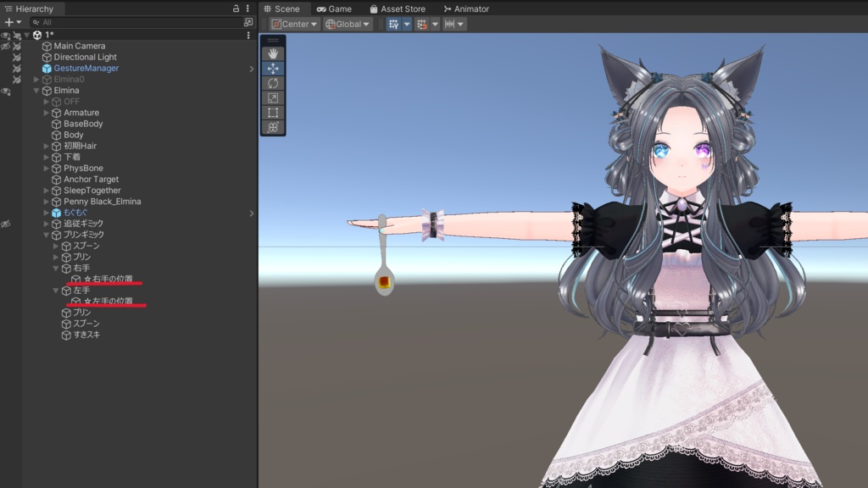Toggle grid visibility icon in Scene toolbar

tap(393, 24)
